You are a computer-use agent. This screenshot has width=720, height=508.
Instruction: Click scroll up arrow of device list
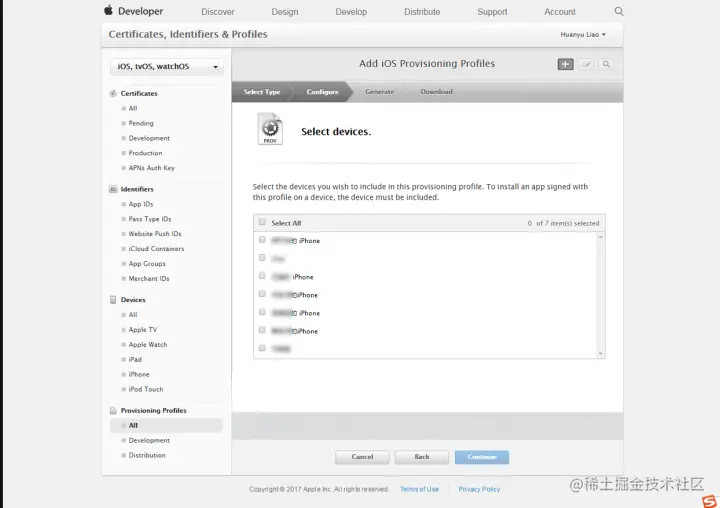[600, 237]
